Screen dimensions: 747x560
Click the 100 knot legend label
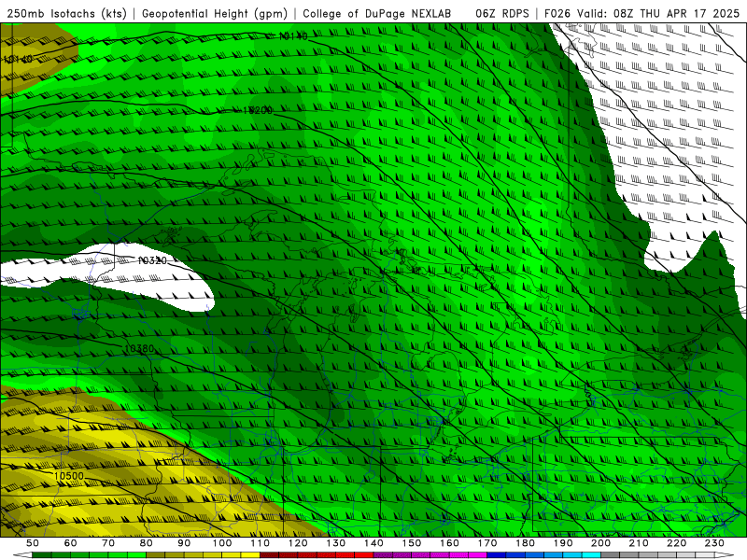click(x=222, y=543)
